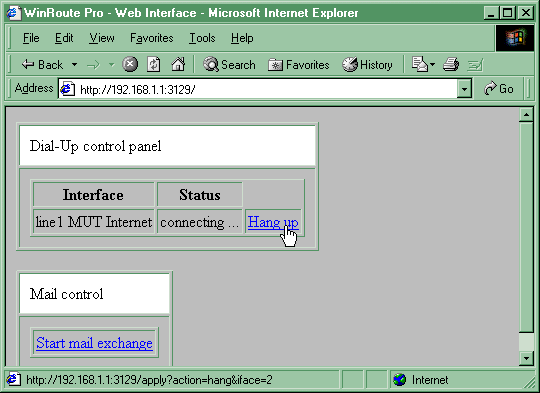Click the Mail toolbar icon
This screenshot has height=393, width=540.
point(419,64)
